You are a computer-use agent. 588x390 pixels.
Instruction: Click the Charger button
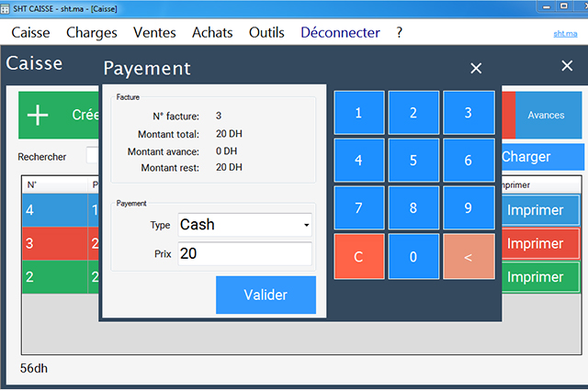click(x=543, y=157)
